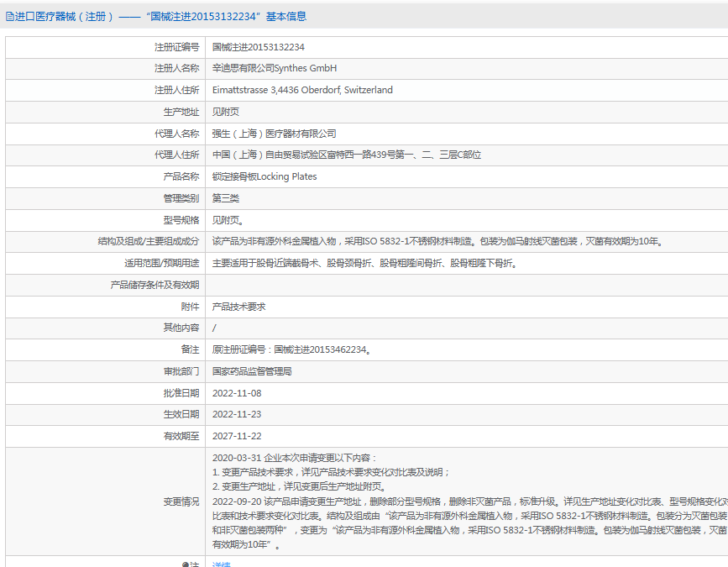Select agent name 强生（上海）医疗器材有限公司
The width and height of the screenshot is (728, 567).
click(274, 134)
